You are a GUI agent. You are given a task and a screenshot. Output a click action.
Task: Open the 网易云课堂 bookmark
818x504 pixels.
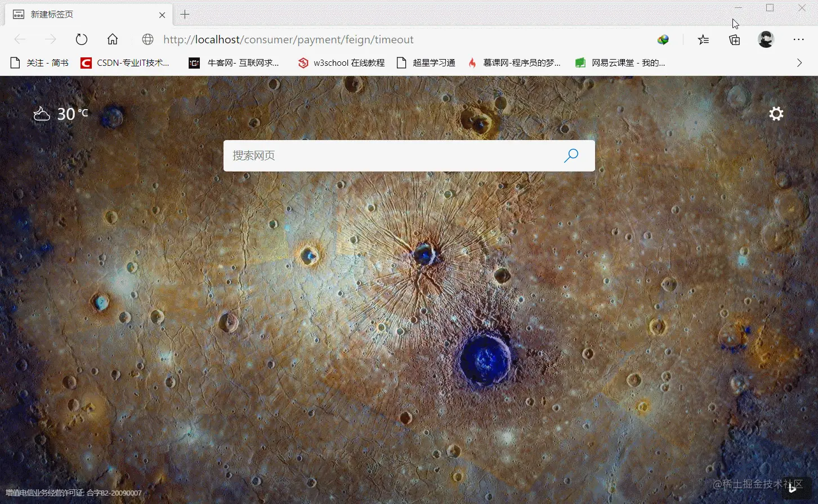620,62
